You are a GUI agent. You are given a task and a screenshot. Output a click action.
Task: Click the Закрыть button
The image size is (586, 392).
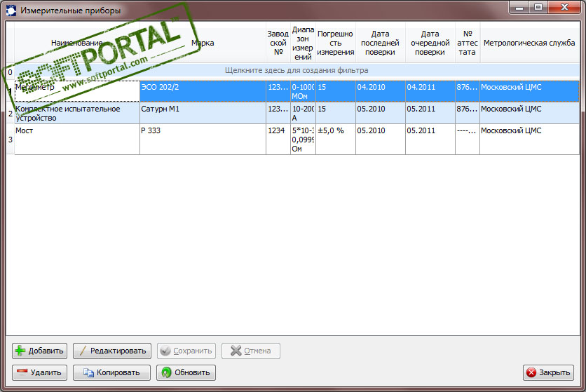(x=548, y=372)
